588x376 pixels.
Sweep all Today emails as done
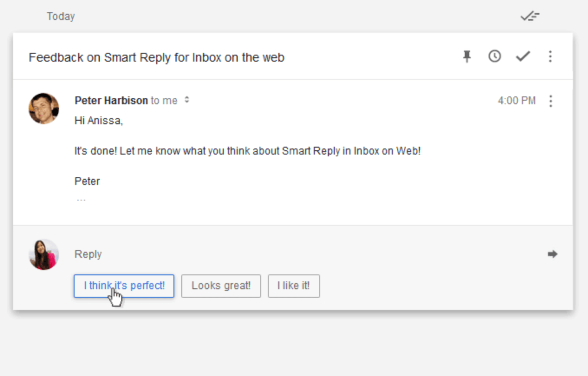click(x=530, y=17)
